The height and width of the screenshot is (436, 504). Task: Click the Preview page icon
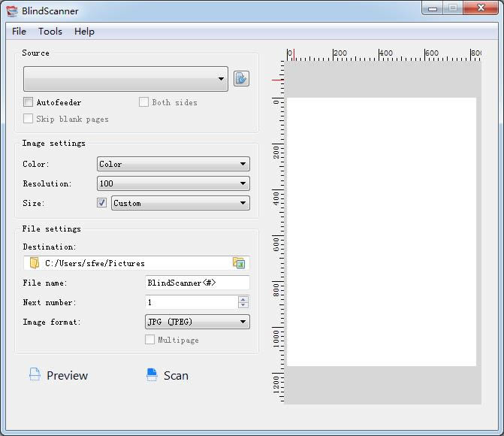pyautogui.click(x=35, y=374)
